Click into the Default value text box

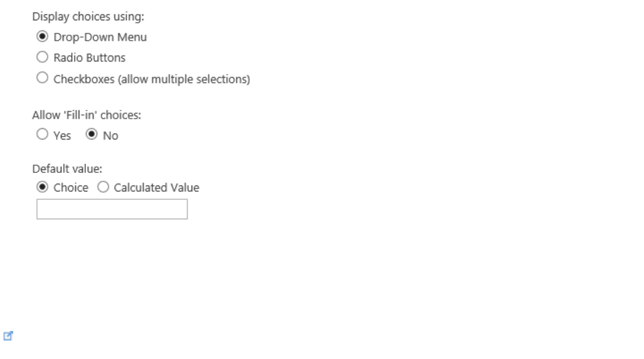pos(112,209)
